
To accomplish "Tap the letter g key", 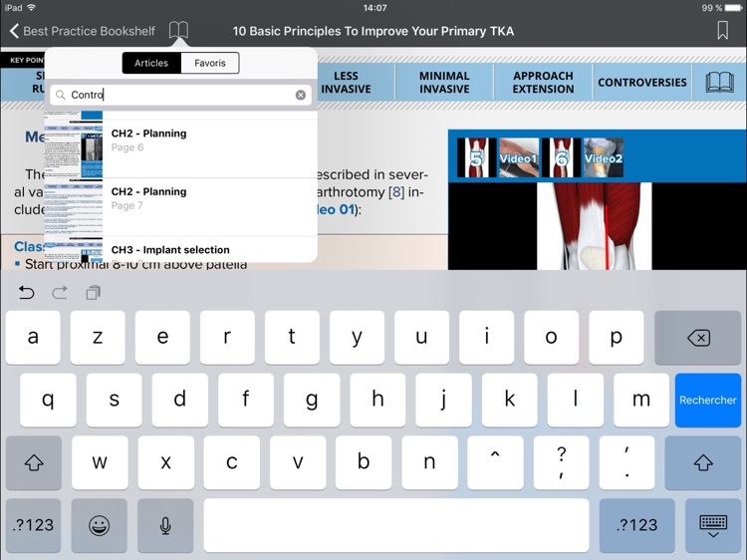I will tap(312, 400).
